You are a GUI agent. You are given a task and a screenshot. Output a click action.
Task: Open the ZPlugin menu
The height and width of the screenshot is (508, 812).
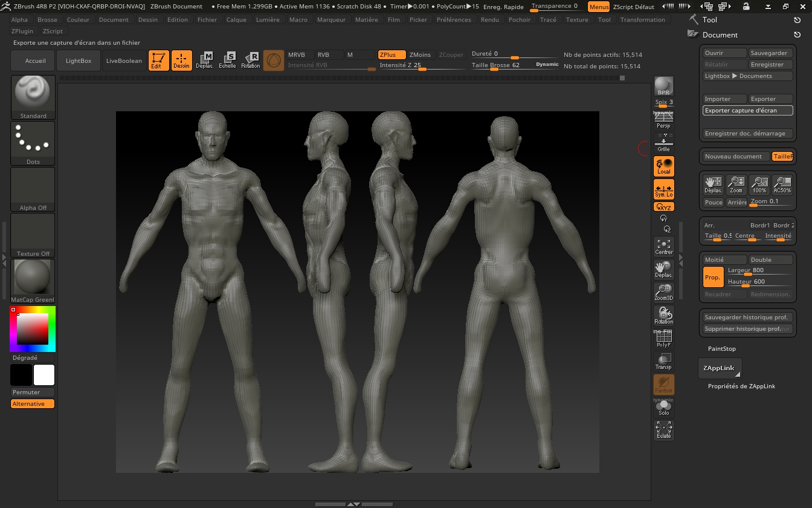coord(23,31)
